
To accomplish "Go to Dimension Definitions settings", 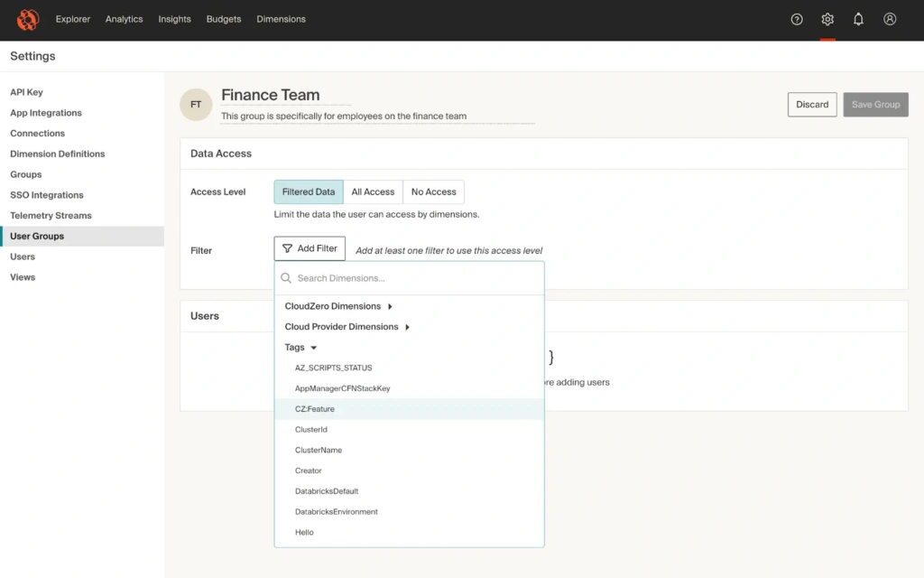I will tap(57, 154).
